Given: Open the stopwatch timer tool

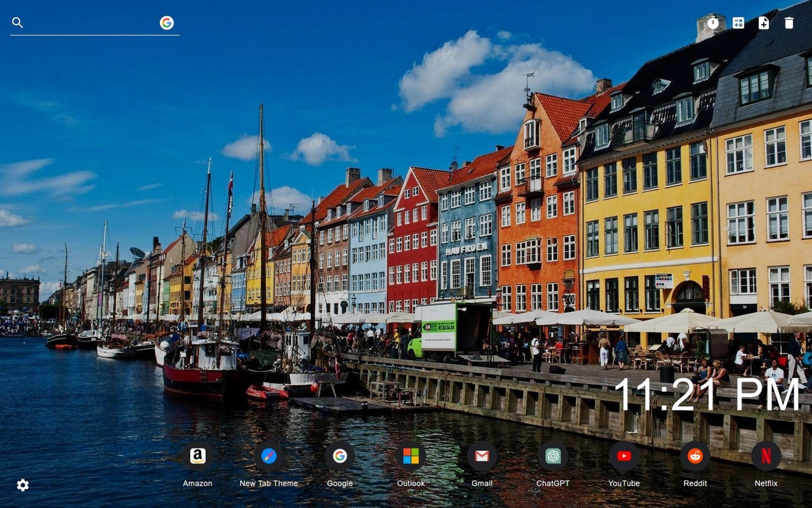Looking at the screenshot, I should [x=713, y=23].
